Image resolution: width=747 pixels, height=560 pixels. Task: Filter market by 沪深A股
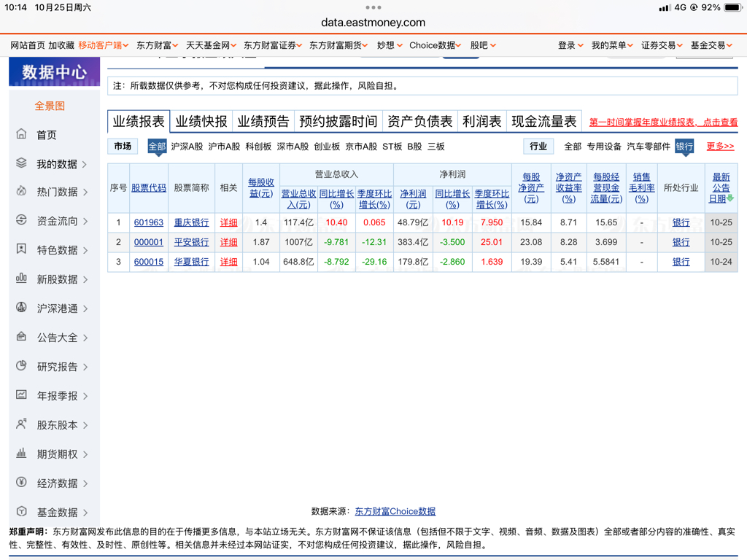pos(187,147)
